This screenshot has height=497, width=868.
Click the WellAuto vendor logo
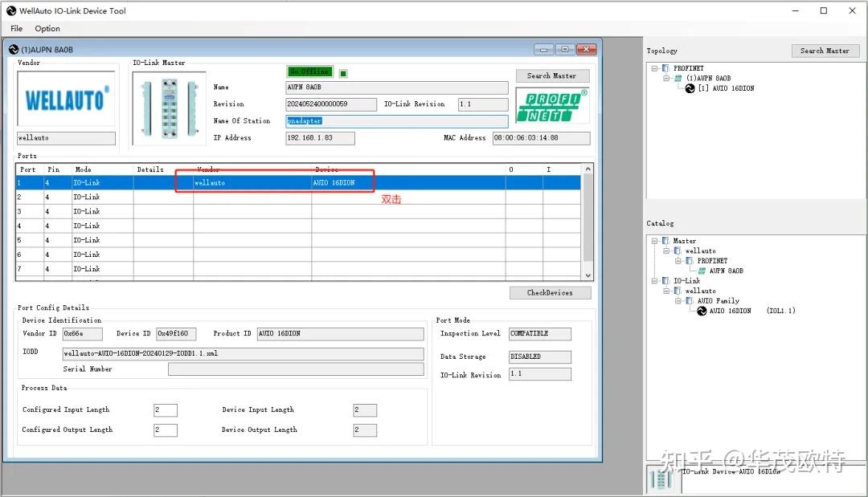65,99
